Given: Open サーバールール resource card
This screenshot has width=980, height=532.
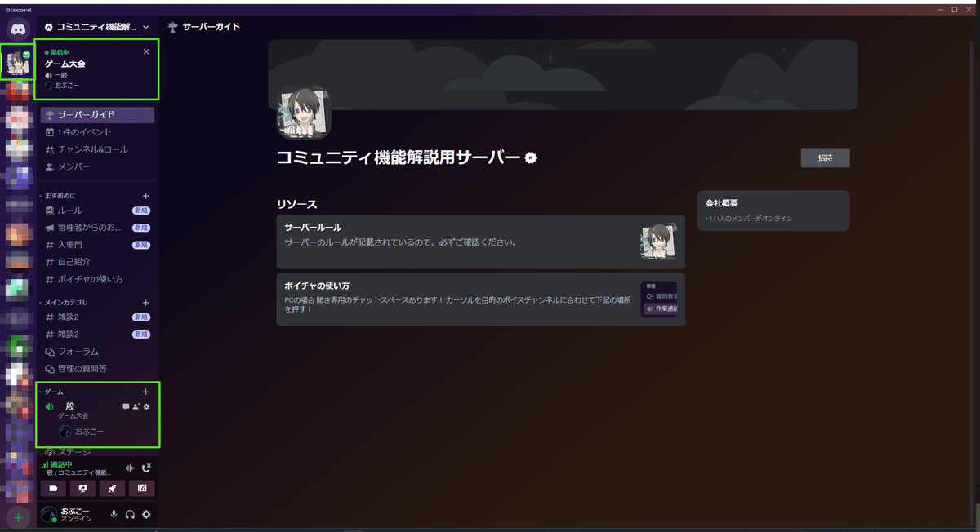Looking at the screenshot, I should pyautogui.click(x=480, y=242).
